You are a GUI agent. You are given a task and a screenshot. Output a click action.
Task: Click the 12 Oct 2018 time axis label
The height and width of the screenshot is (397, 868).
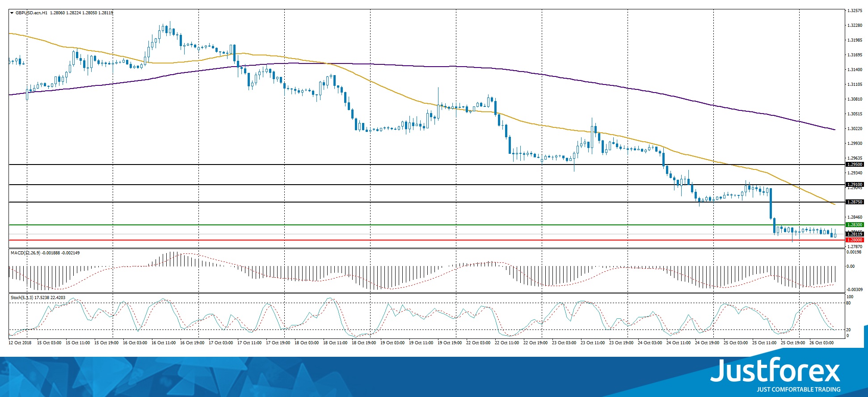tap(20, 343)
